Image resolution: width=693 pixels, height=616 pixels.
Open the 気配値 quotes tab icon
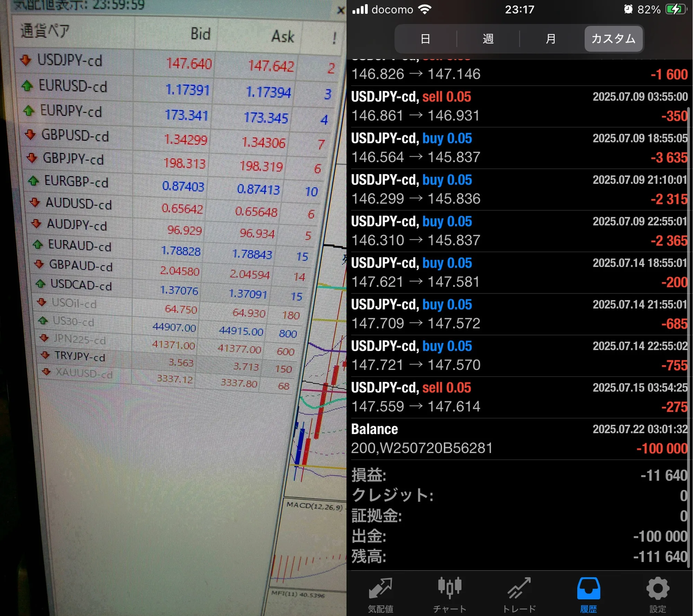(x=380, y=588)
